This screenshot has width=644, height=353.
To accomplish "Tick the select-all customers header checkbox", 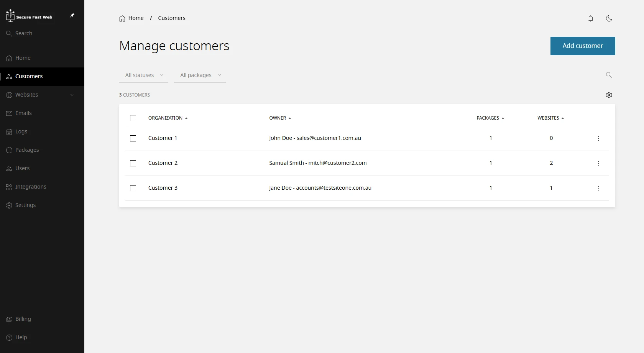I will point(133,118).
